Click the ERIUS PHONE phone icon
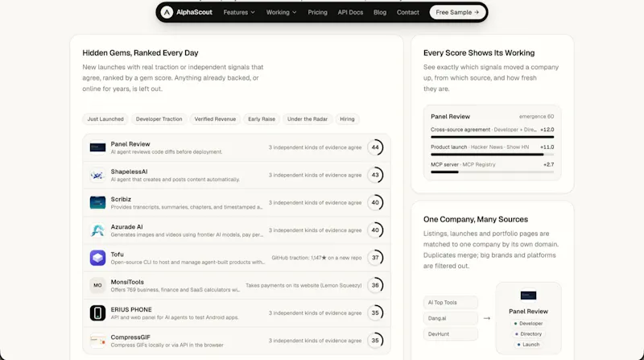Screen dimensions: 644x360 click(x=97, y=312)
